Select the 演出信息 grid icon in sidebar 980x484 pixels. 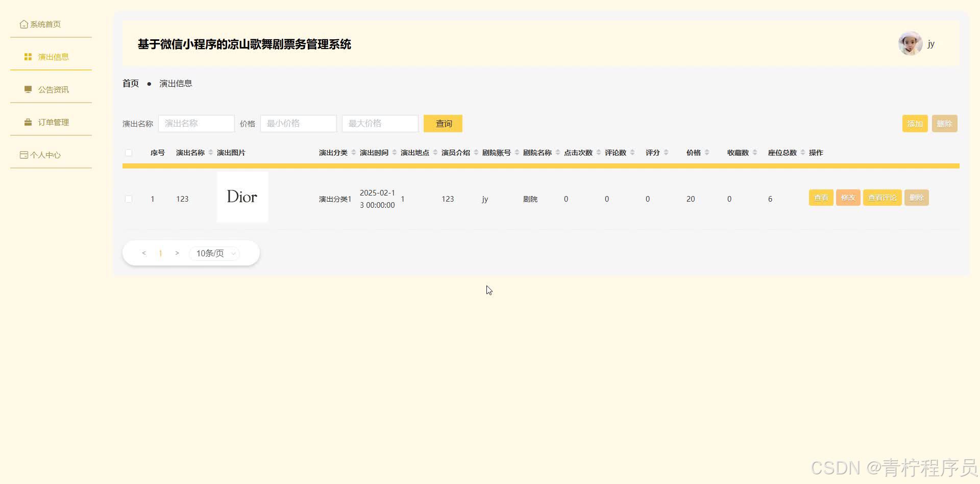[x=28, y=56]
